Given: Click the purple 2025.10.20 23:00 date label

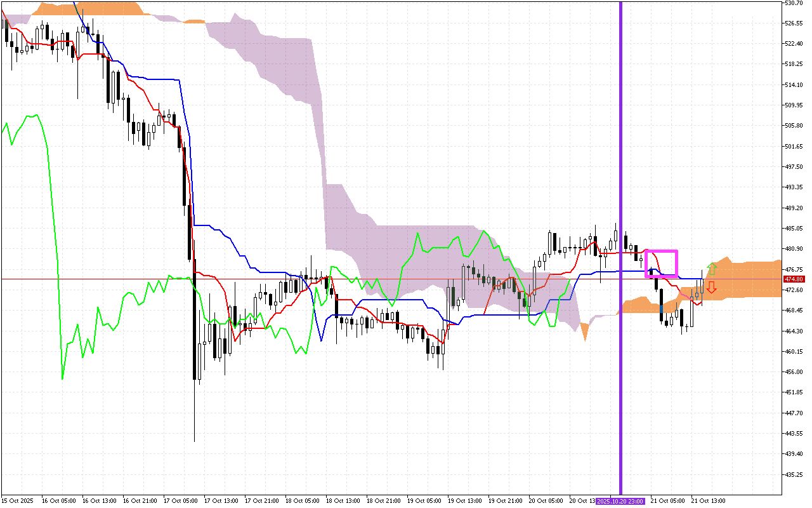Looking at the screenshot, I should pyautogui.click(x=620, y=501).
